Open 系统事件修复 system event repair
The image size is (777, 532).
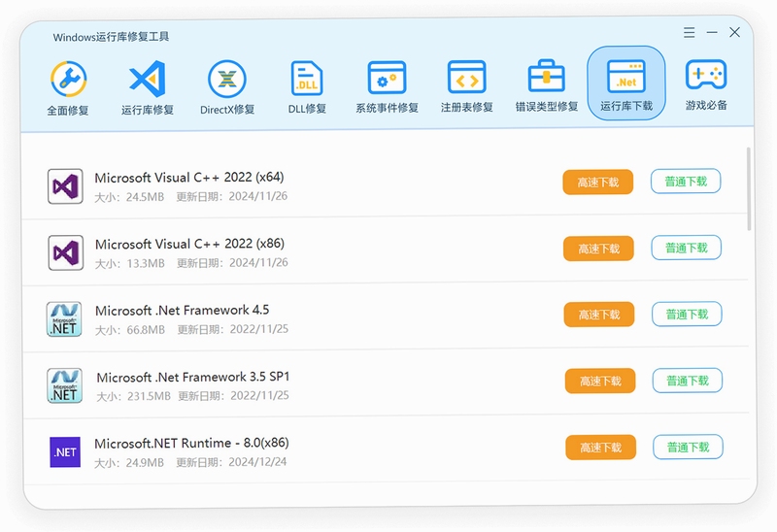pos(387,87)
